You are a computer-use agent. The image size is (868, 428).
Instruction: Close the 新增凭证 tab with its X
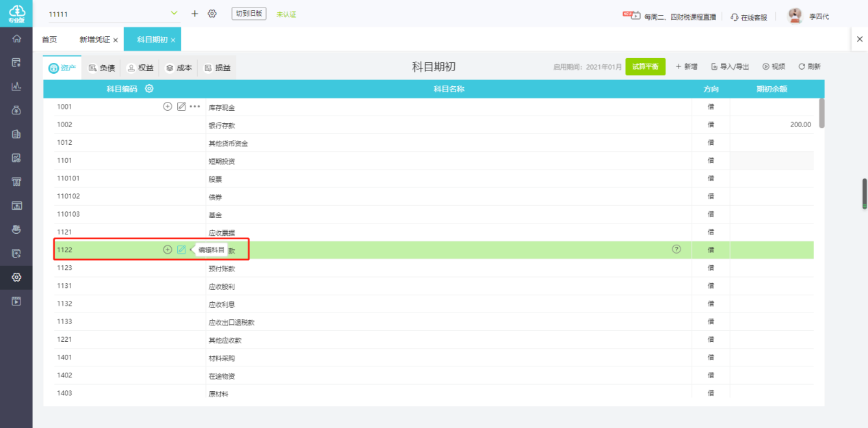tap(116, 40)
